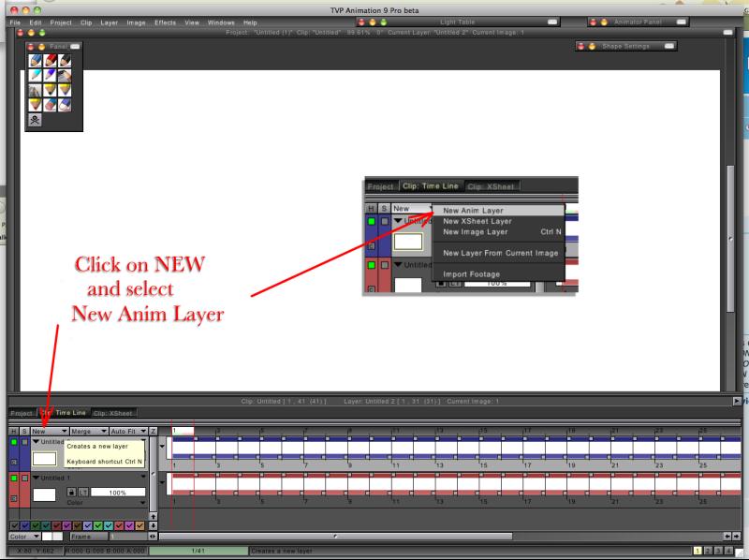The width and height of the screenshot is (749, 560).
Task: Select page button 2 in status bar
Action: pyautogui.click(x=708, y=551)
